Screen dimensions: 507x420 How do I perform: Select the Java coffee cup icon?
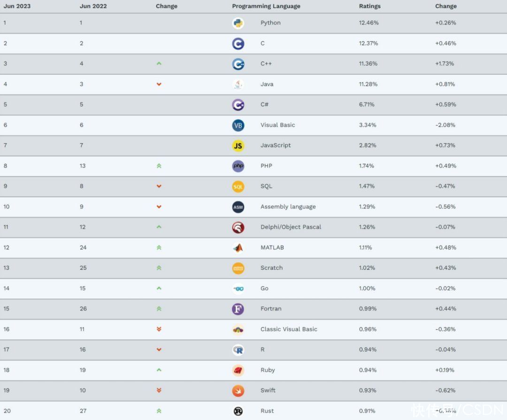coord(238,85)
